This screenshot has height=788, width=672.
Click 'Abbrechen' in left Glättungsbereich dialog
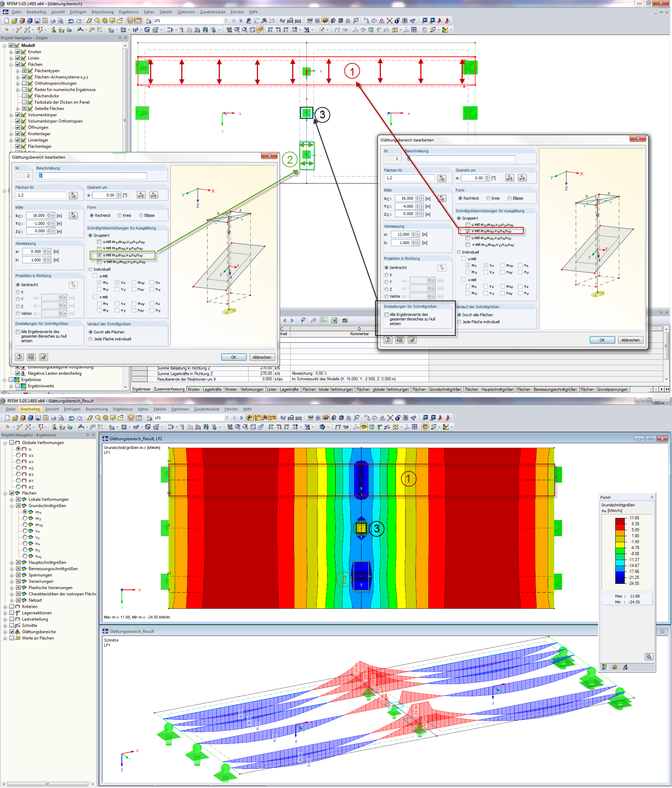pos(262,357)
